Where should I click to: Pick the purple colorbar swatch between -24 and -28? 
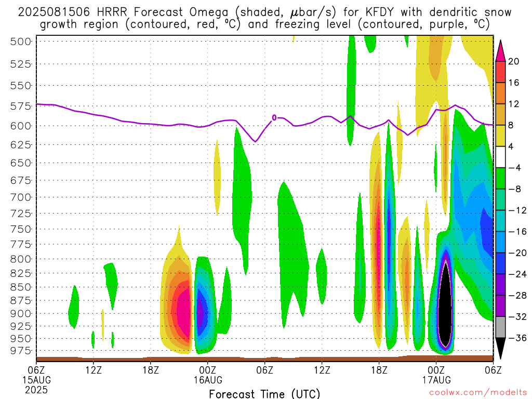click(500, 285)
